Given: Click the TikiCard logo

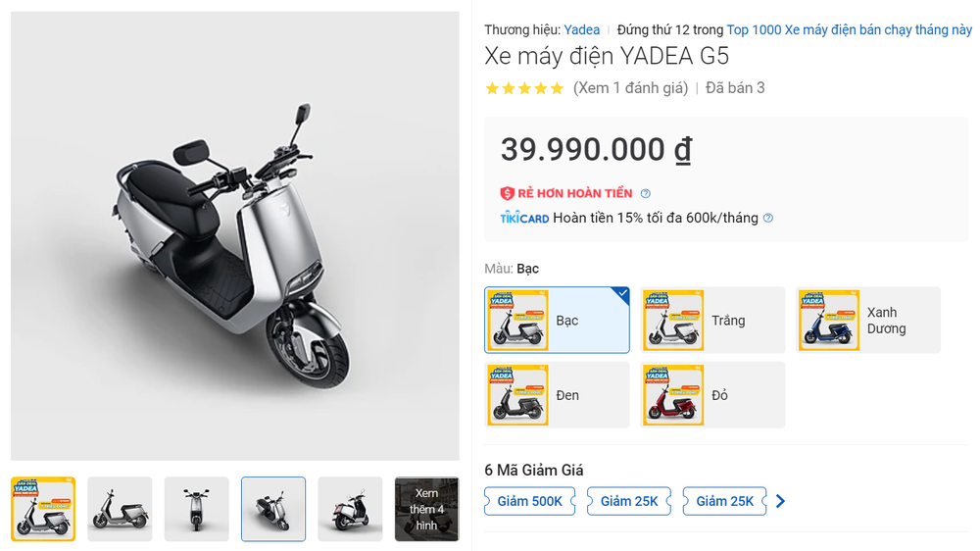Looking at the screenshot, I should click(x=524, y=219).
